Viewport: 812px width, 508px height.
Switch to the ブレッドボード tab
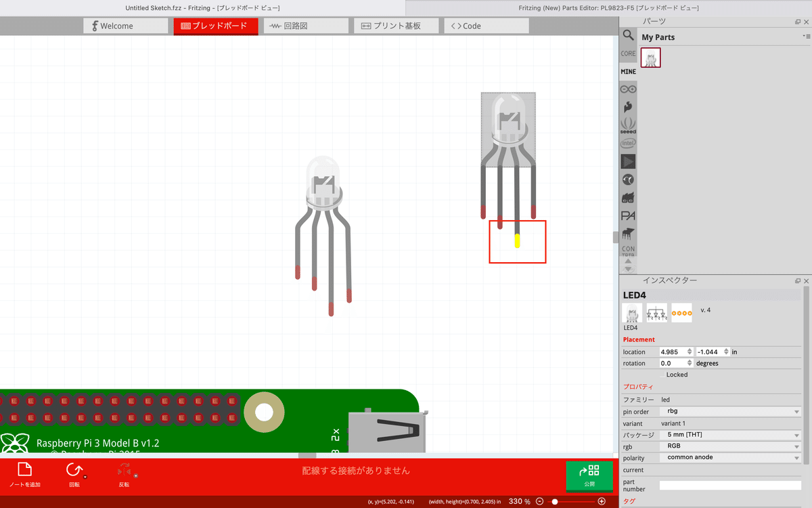click(216, 26)
